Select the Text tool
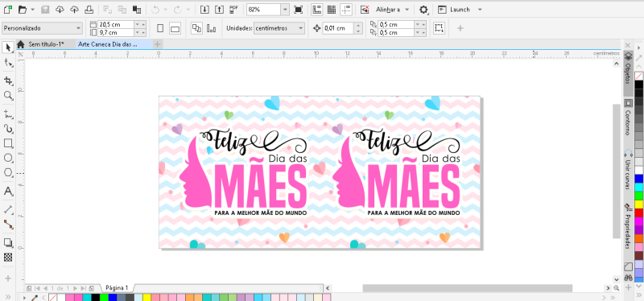Viewport: 644px width, 301px height. tap(8, 192)
